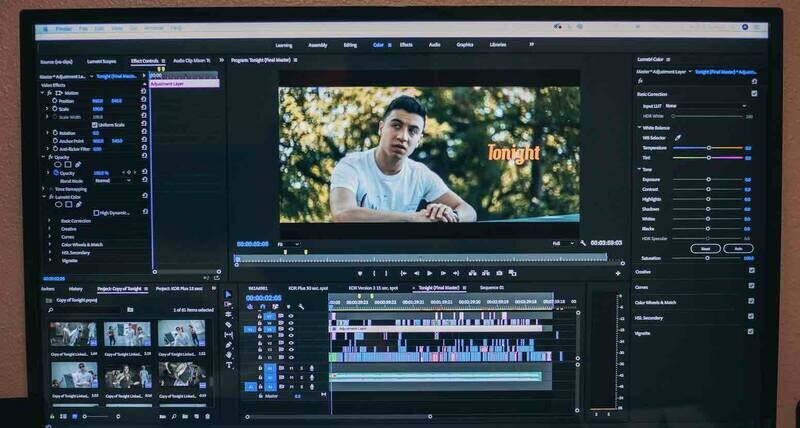Viewport: 800px width, 428px height.
Task: Select the Track Select Forward tool
Action: point(228,304)
